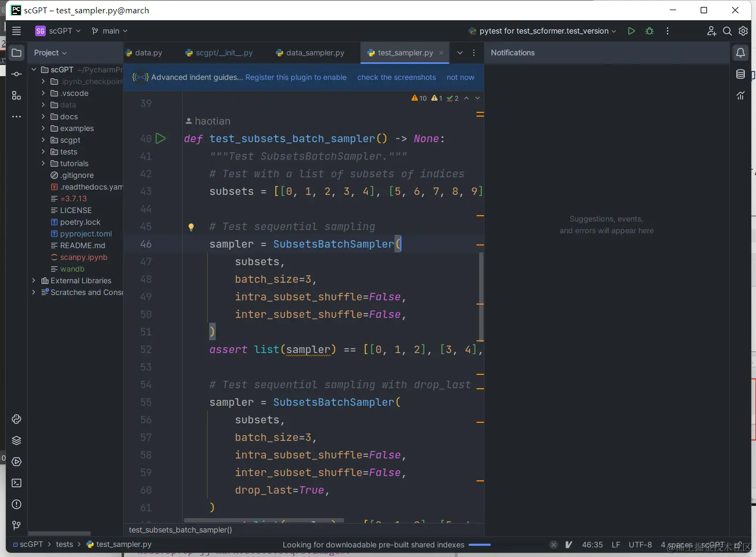Expand the examples folder
This screenshot has width=756, height=557.
point(43,128)
